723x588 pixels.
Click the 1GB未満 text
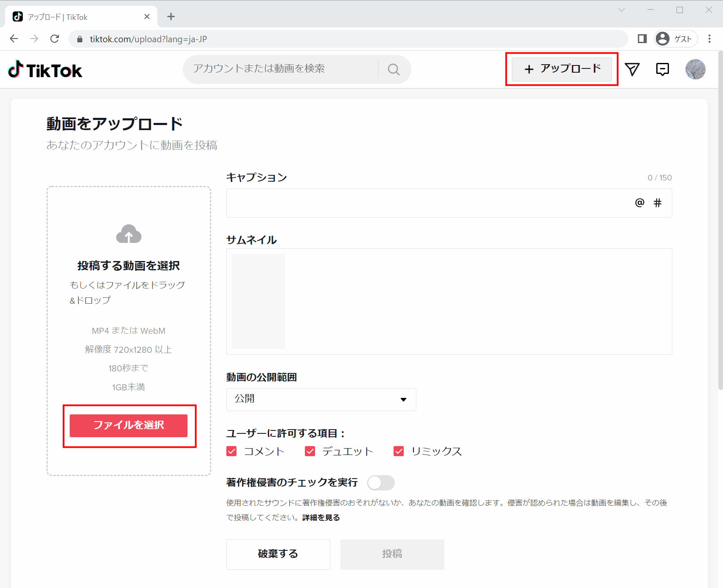click(128, 387)
